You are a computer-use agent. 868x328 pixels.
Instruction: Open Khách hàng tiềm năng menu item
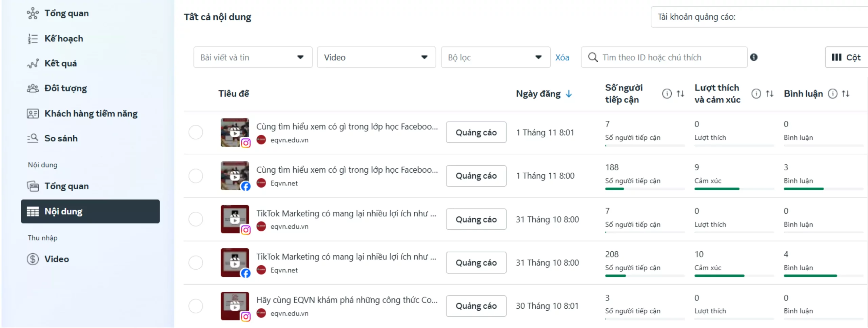(x=91, y=114)
